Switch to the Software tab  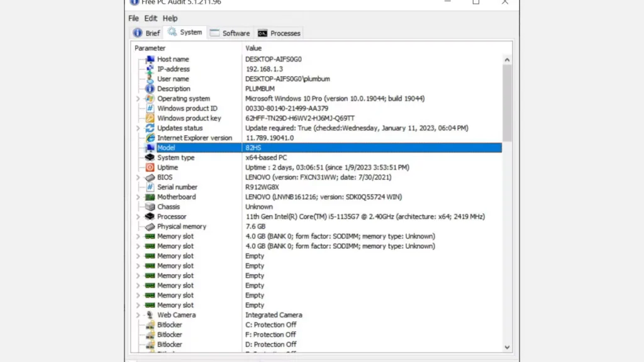[230, 33]
